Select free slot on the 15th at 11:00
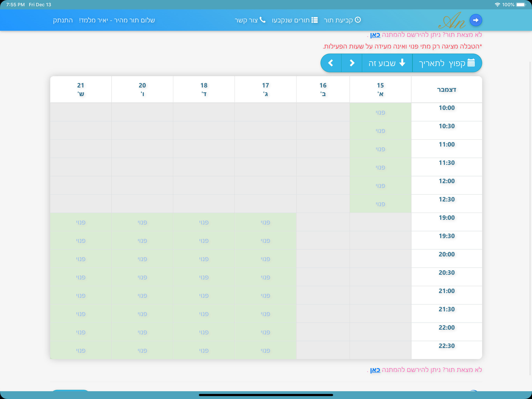This screenshot has height=399, width=532. pos(380,149)
